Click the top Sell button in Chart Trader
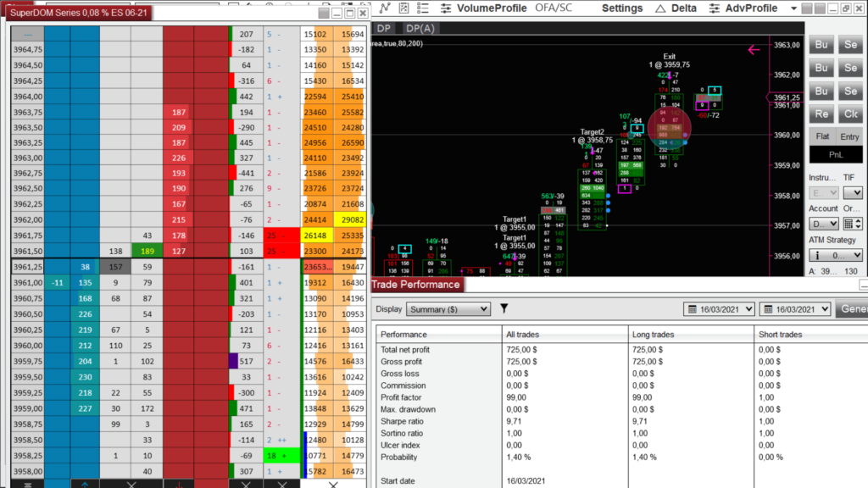 point(850,44)
